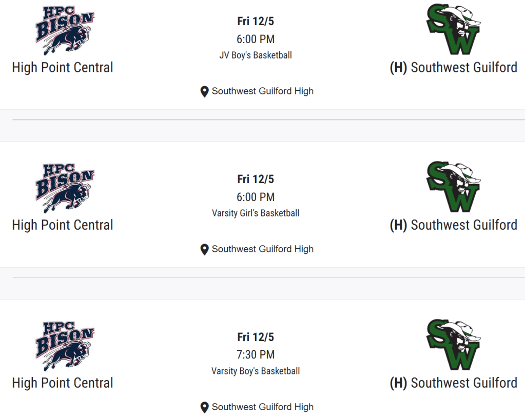Viewport: 525px width, 420px height.
Task: Click Southwest Guilford High venue under JV Boy's Basketball
Action: [262, 91]
